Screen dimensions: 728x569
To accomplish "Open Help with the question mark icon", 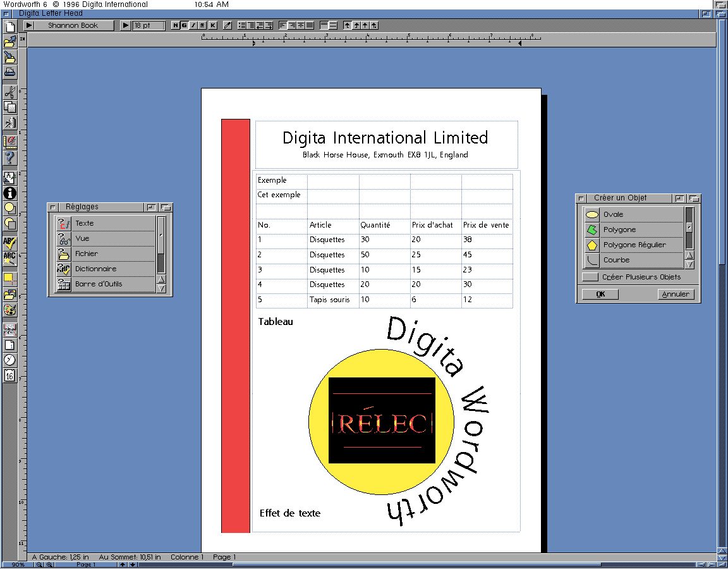I will coord(9,158).
